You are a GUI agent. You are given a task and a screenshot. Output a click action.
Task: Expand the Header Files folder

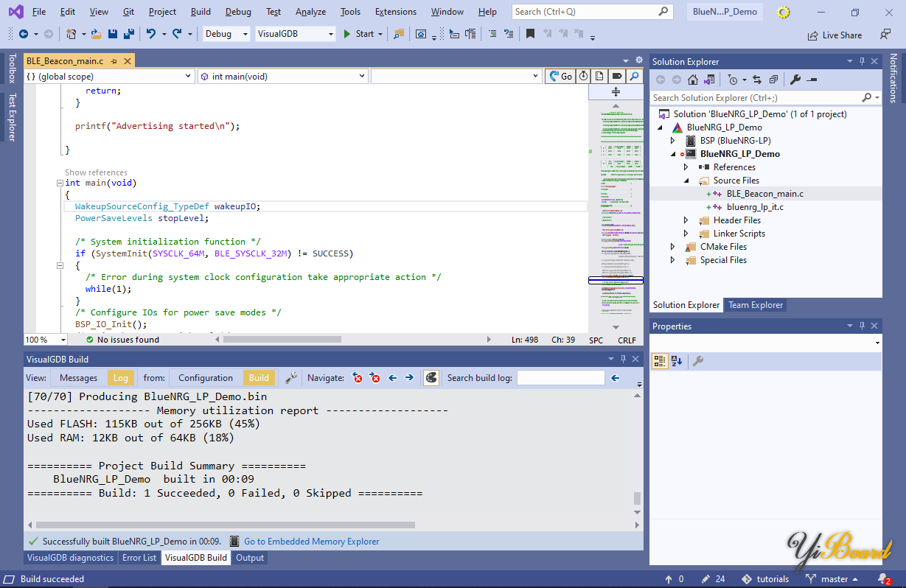coord(686,220)
